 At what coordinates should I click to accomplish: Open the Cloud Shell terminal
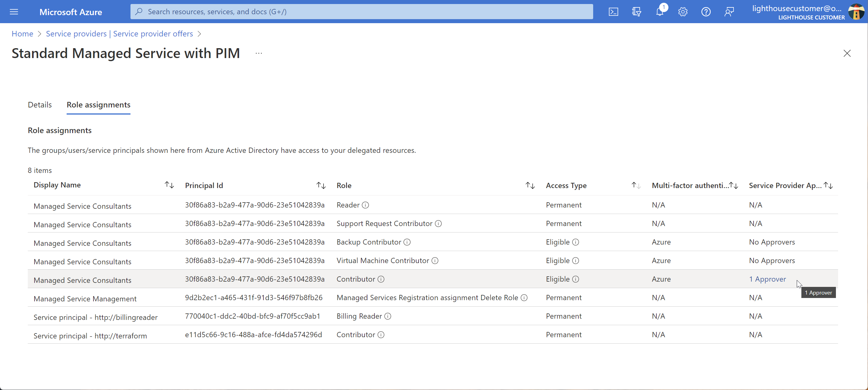(614, 11)
